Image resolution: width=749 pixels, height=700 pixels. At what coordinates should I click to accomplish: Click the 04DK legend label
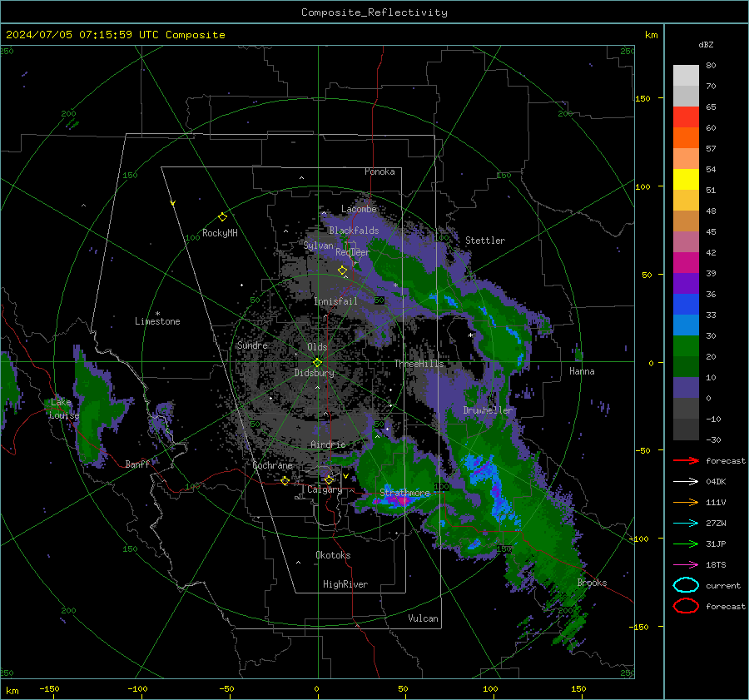pyautogui.click(x=716, y=482)
